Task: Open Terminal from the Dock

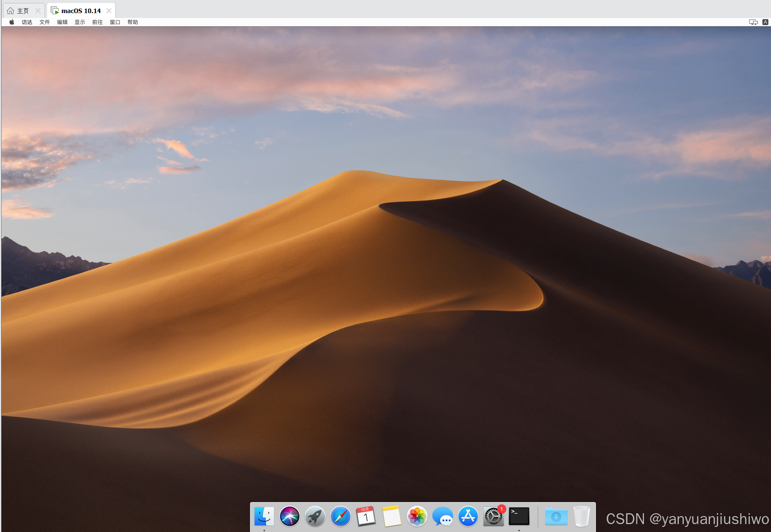Action: [x=519, y=516]
